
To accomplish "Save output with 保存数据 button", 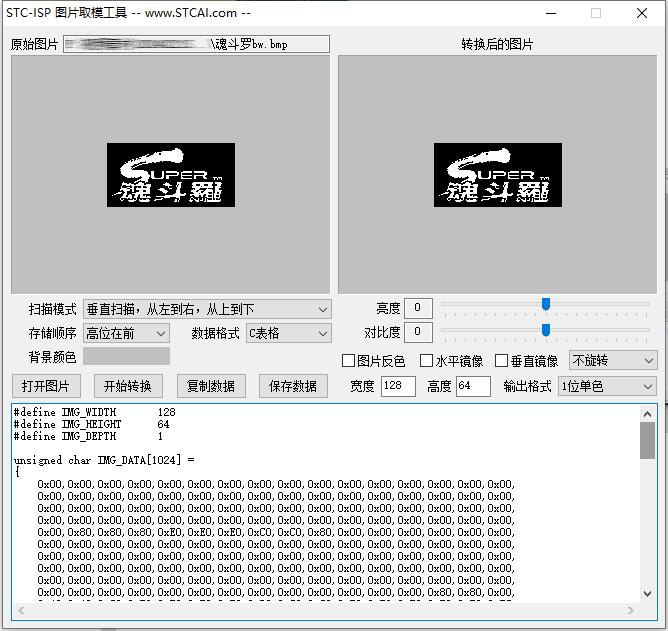I will pyautogui.click(x=293, y=386).
